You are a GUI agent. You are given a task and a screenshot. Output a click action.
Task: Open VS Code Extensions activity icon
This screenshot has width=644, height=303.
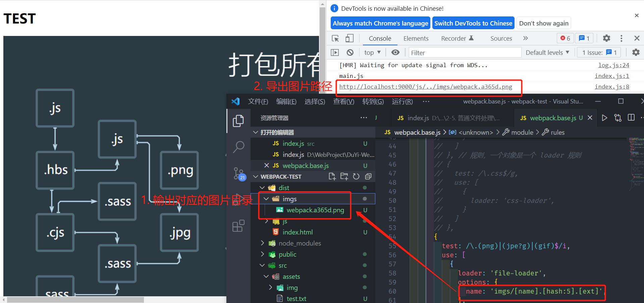tap(238, 226)
